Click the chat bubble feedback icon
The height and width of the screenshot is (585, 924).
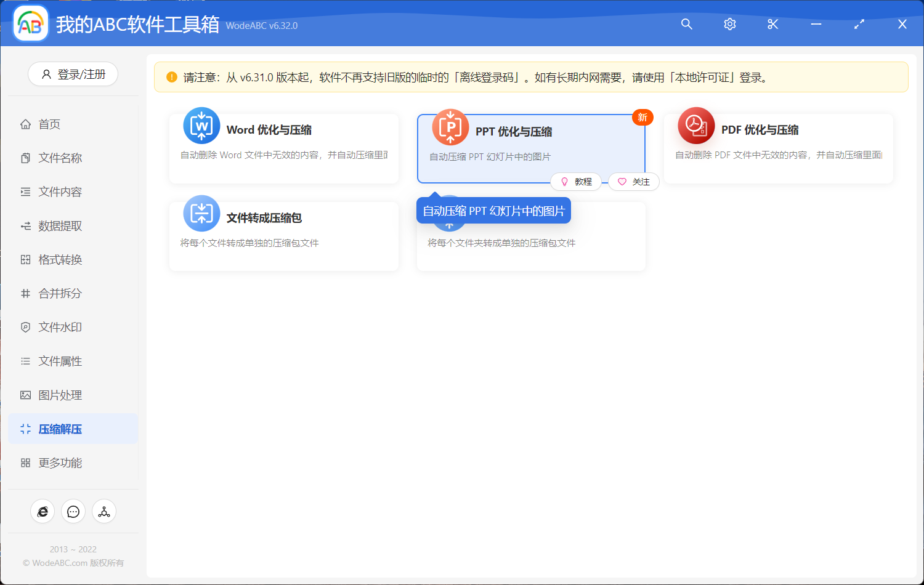coord(73,511)
